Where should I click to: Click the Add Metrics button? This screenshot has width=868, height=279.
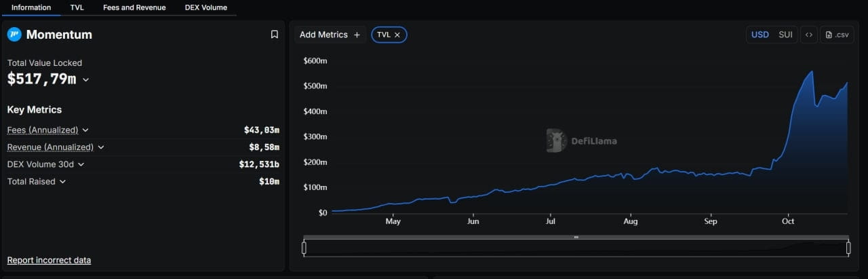pyautogui.click(x=330, y=35)
